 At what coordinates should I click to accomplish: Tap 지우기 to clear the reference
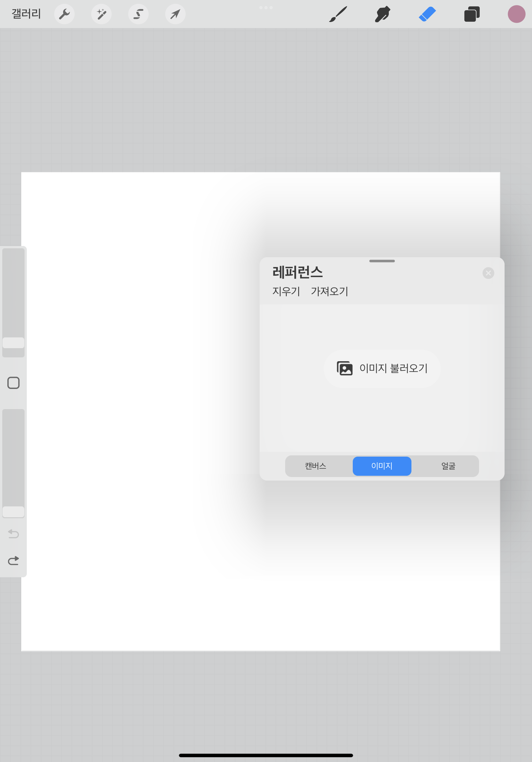[286, 291]
